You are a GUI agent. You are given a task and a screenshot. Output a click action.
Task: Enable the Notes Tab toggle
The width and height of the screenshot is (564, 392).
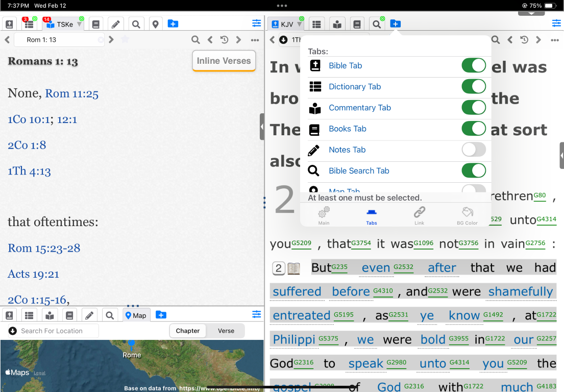coord(473,150)
